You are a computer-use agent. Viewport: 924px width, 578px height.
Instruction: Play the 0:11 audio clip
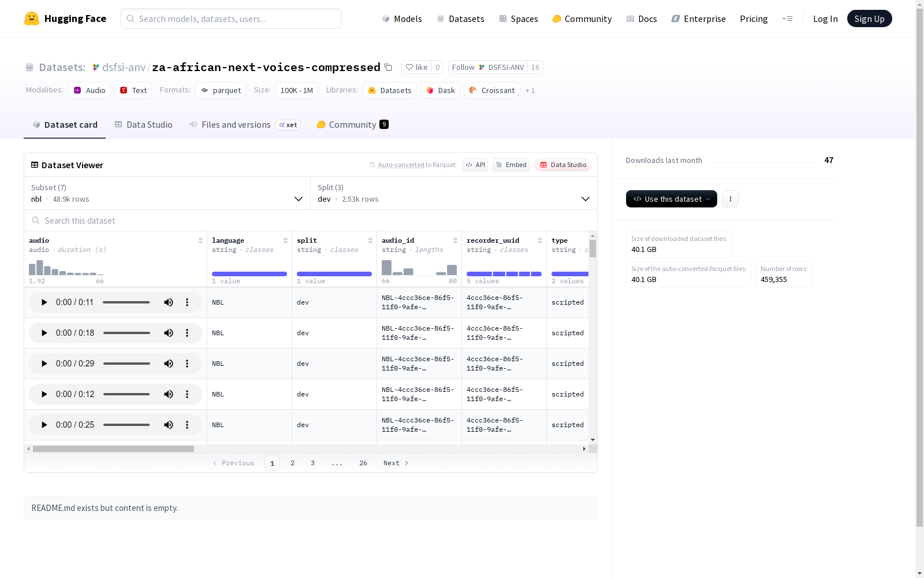tap(44, 302)
